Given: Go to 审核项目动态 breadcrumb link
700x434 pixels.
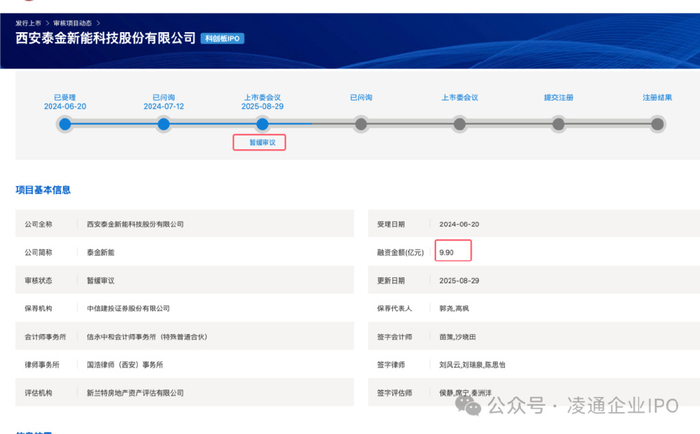Looking at the screenshot, I should (72, 23).
